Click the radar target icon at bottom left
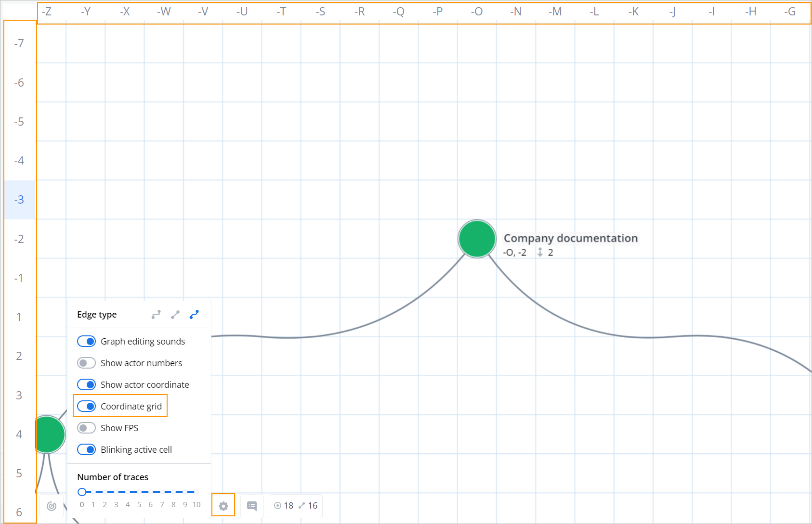Image resolution: width=812 pixels, height=524 pixels. (x=52, y=506)
